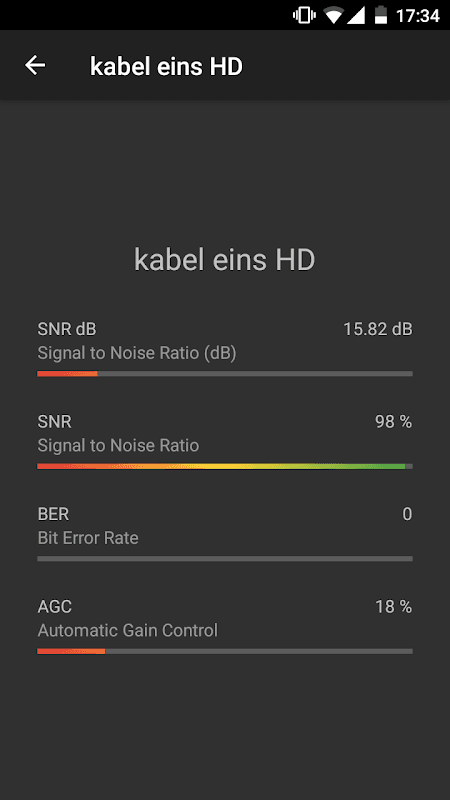Tap the vibrate mode status icon
450x800 pixels.
pos(304,15)
